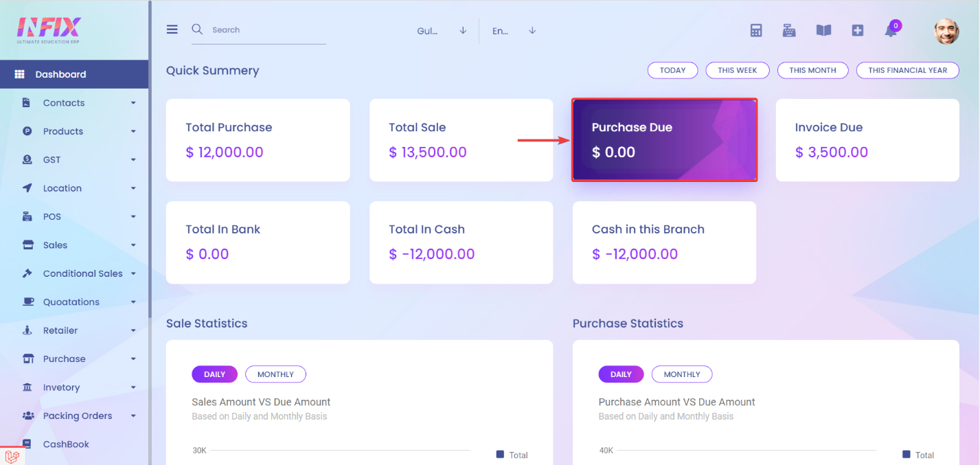Click the POS register icon in header

click(x=789, y=30)
